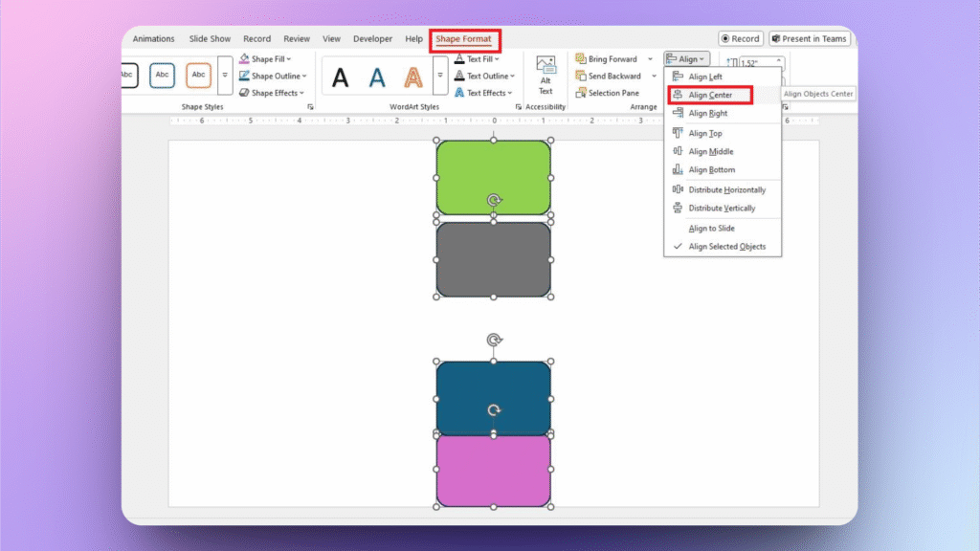The width and height of the screenshot is (980, 551).
Task: Click the Present in Teams button
Action: 809,38
